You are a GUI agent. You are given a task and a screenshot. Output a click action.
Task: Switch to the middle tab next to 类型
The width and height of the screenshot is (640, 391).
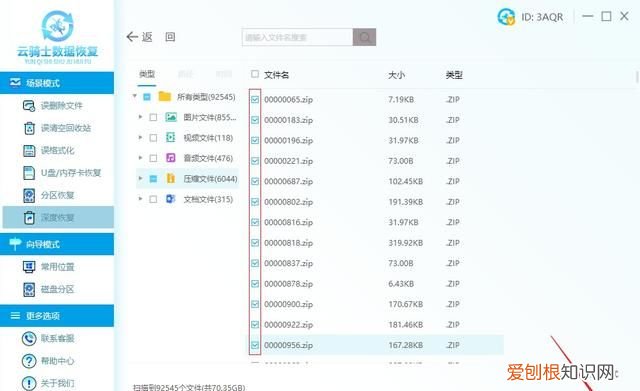click(x=185, y=74)
